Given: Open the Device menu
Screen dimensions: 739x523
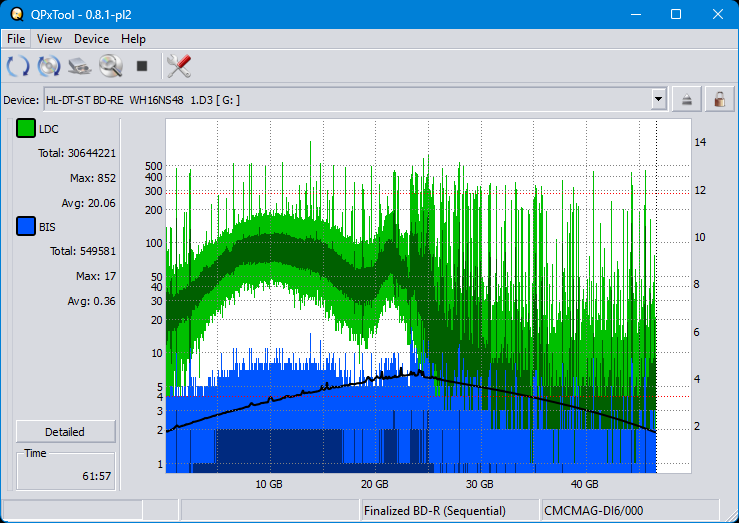Looking at the screenshot, I should [91, 39].
